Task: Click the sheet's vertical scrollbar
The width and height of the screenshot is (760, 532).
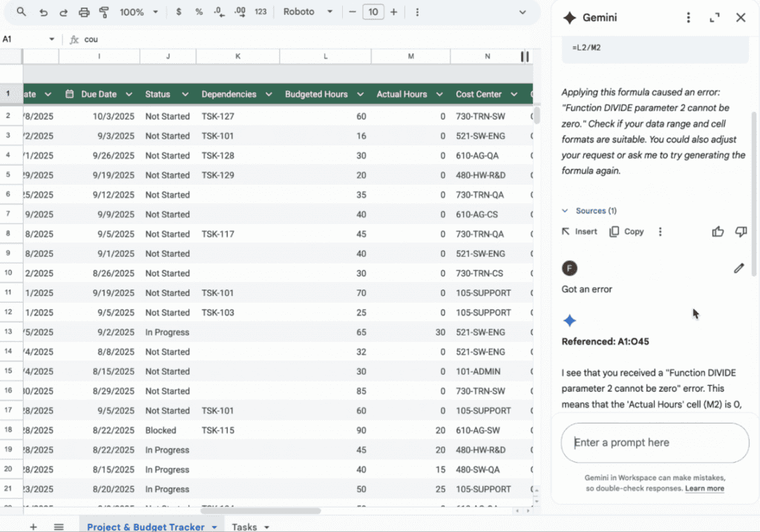Action: (537, 115)
